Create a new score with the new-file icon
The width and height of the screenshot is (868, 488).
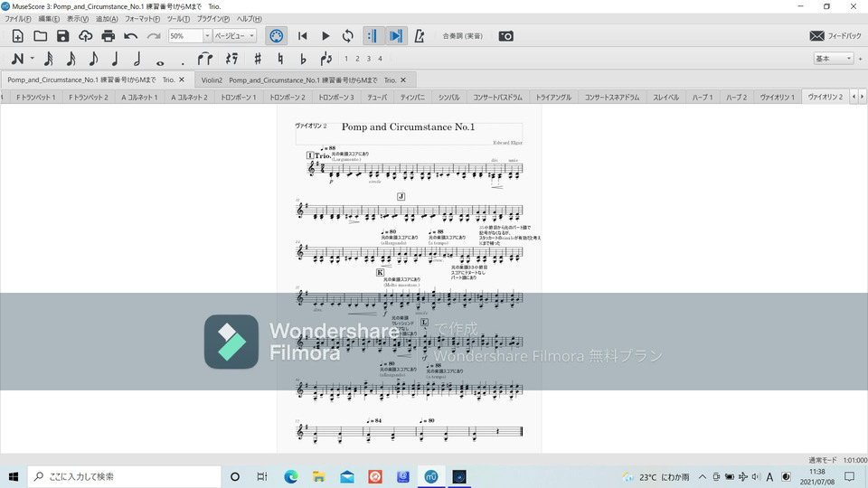coord(18,36)
